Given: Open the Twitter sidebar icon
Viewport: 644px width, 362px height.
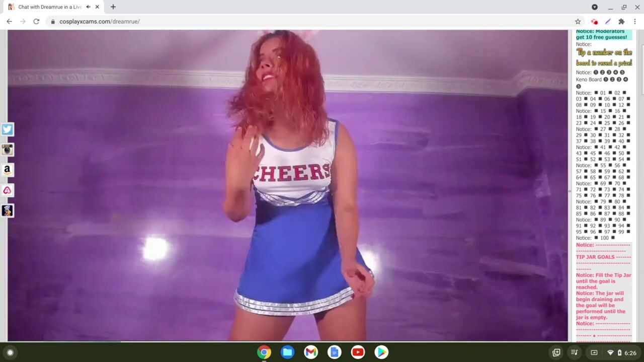Looking at the screenshot, I should [7, 129].
